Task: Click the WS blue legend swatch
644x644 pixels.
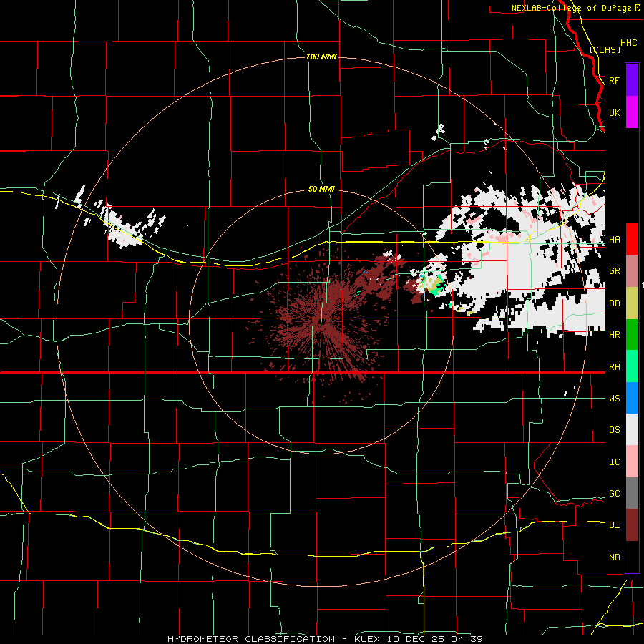Action: (632, 398)
